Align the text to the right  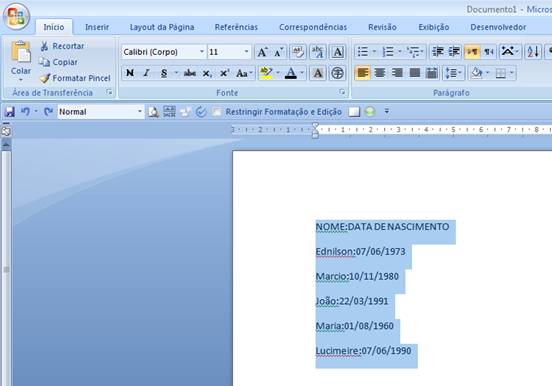[x=397, y=73]
